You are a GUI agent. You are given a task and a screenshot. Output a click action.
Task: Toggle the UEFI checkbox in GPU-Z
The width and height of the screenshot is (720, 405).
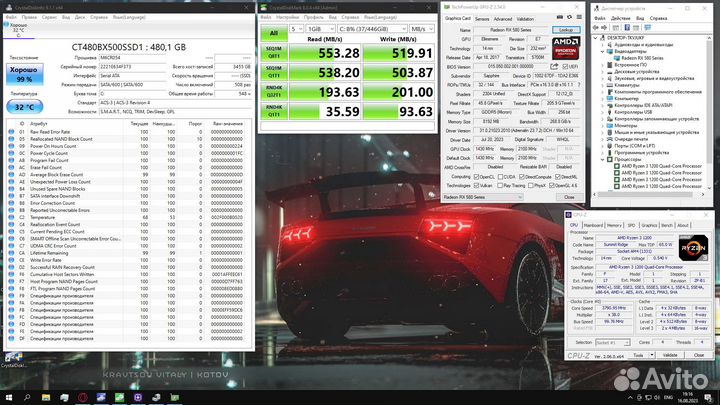click(x=565, y=67)
